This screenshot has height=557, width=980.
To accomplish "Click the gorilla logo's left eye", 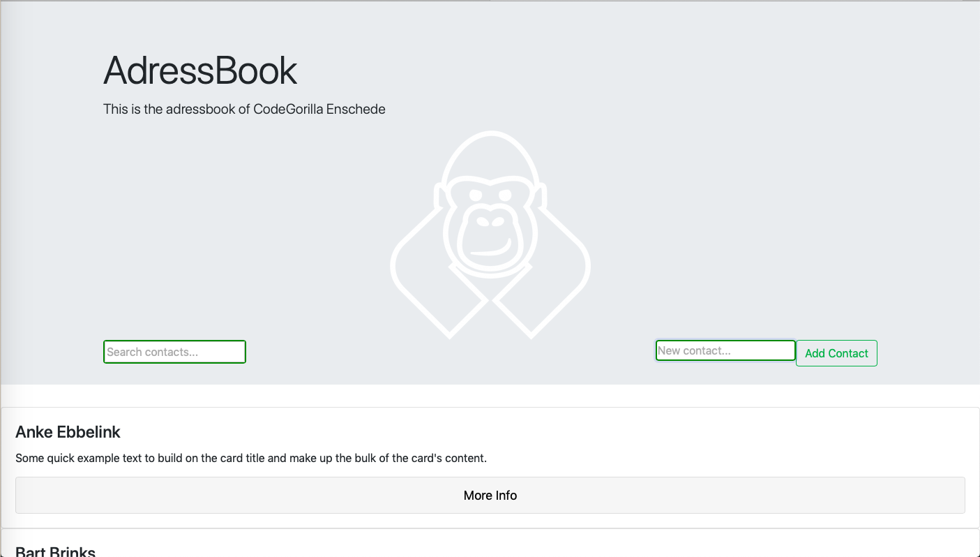I will pyautogui.click(x=475, y=196).
